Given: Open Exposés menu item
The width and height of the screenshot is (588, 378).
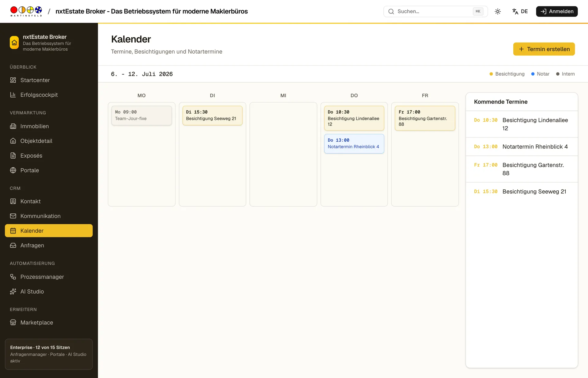Looking at the screenshot, I should 49,155.
